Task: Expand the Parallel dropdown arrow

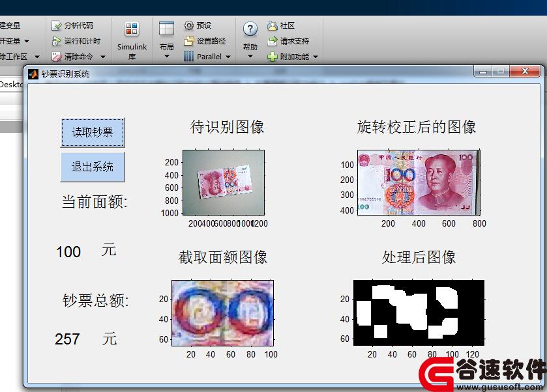Action: click(x=228, y=57)
